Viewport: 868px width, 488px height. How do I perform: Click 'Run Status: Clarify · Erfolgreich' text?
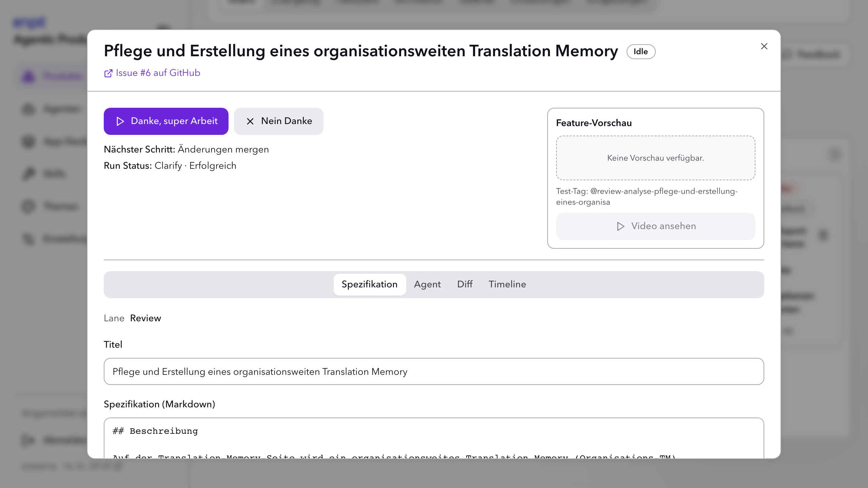point(170,166)
